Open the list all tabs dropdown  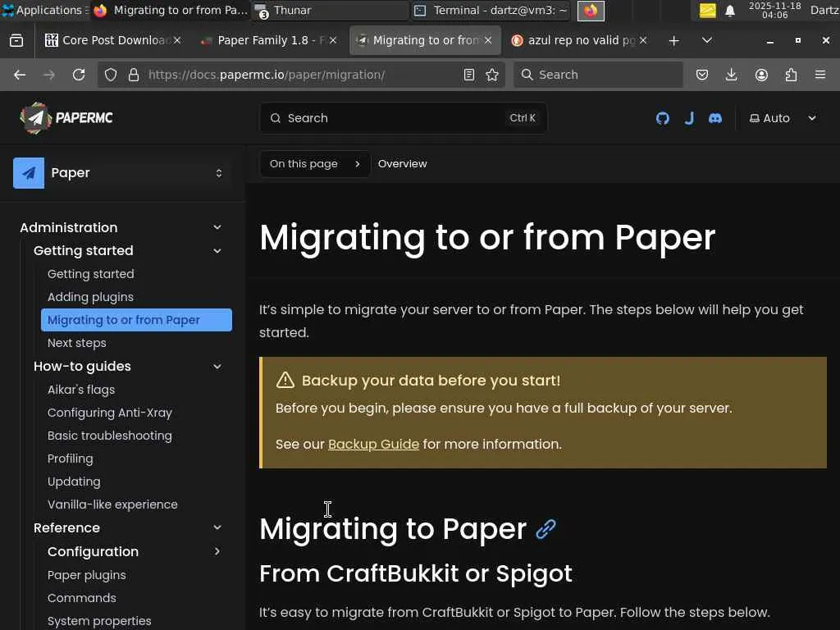click(707, 40)
